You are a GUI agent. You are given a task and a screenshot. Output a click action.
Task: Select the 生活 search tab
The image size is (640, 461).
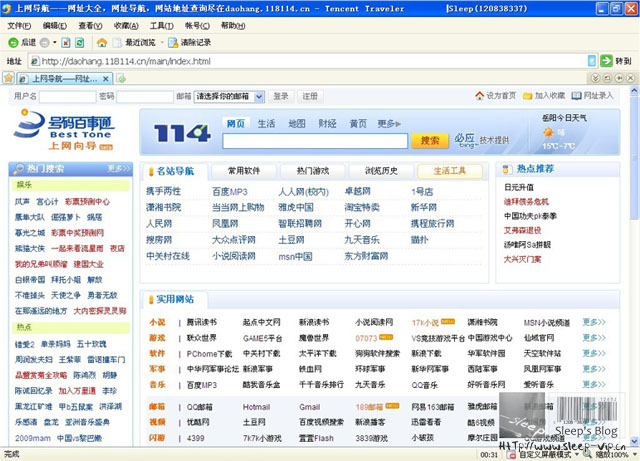pos(266,124)
